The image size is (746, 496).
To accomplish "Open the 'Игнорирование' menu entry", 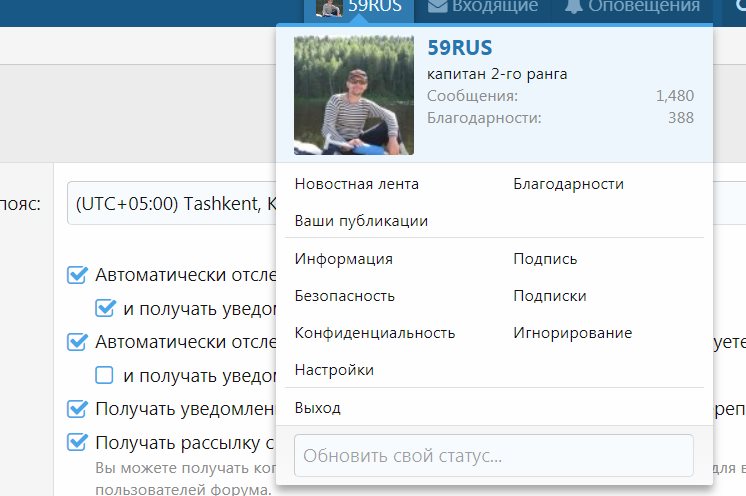I will [572, 333].
